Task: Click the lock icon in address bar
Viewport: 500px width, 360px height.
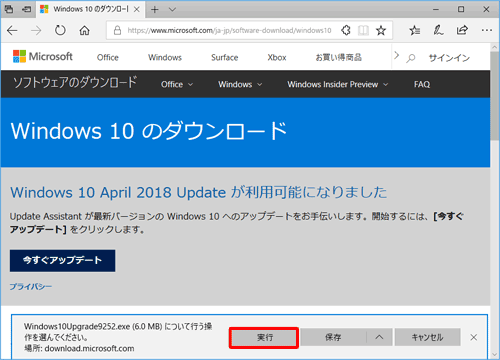Action: tap(117, 31)
